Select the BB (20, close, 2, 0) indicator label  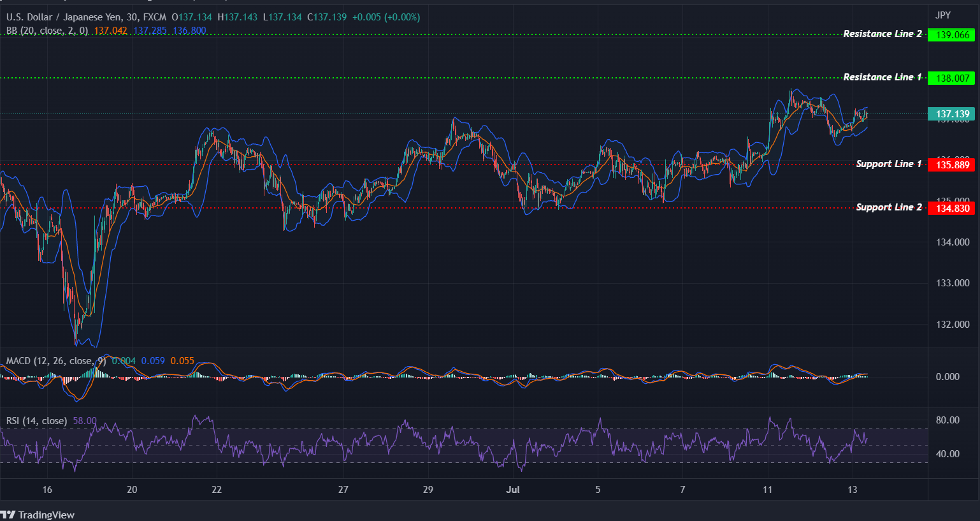pyautogui.click(x=47, y=29)
